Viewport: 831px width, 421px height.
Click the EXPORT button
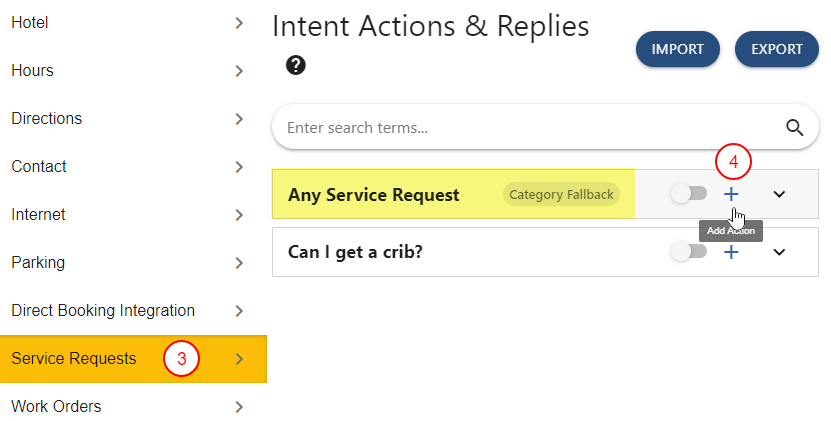(x=777, y=49)
